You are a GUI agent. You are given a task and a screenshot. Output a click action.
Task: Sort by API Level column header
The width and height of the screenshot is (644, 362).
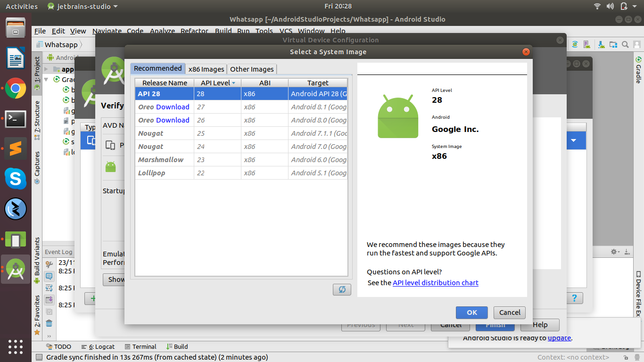[218, 83]
